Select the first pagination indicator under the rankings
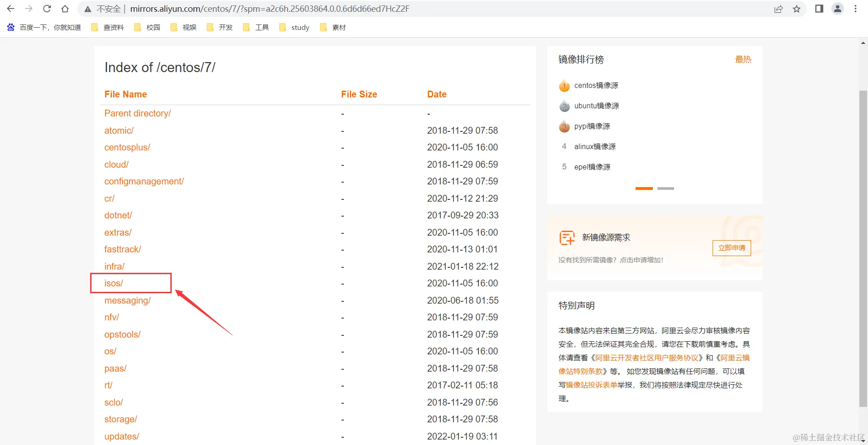The height and width of the screenshot is (445, 868). [x=643, y=189]
